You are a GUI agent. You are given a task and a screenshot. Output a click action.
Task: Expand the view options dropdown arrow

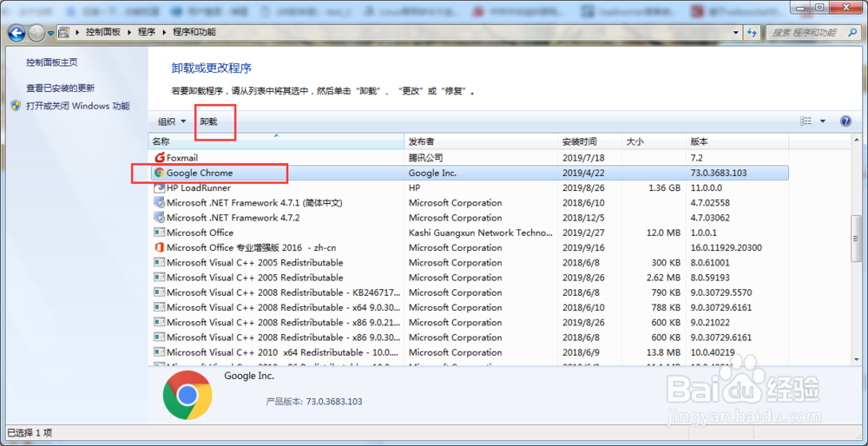point(822,121)
